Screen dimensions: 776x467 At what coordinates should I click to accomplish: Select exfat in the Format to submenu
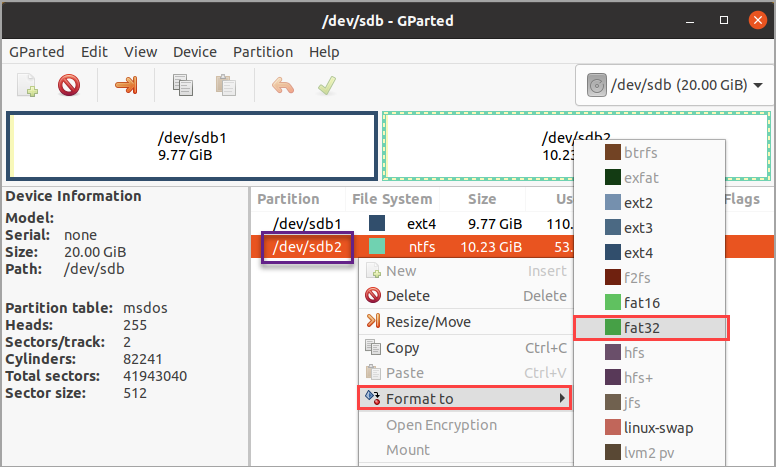(x=650, y=178)
